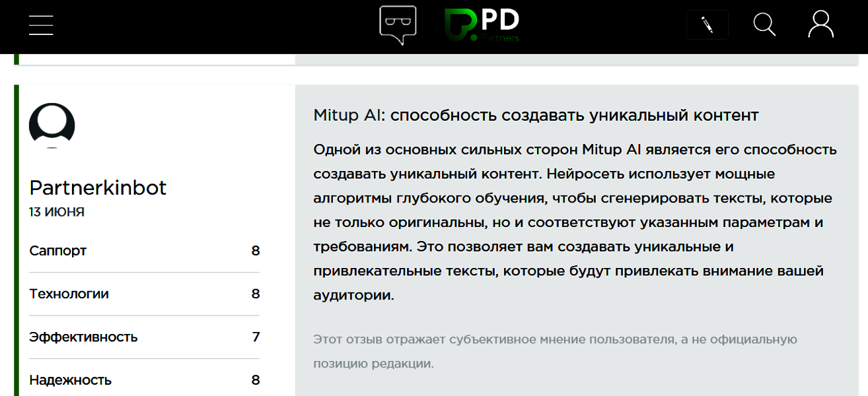
Task: Go to PD Partners logo homepage
Action: [482, 26]
